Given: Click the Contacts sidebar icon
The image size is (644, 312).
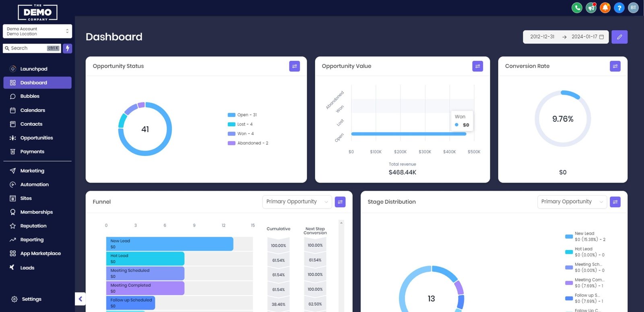Looking at the screenshot, I should 13,124.
